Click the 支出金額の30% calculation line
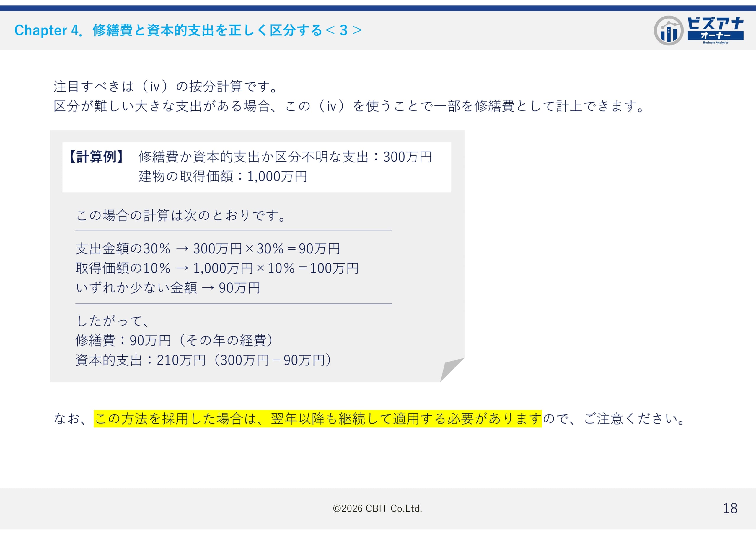Viewport: 756px width, 535px height. click(x=208, y=249)
